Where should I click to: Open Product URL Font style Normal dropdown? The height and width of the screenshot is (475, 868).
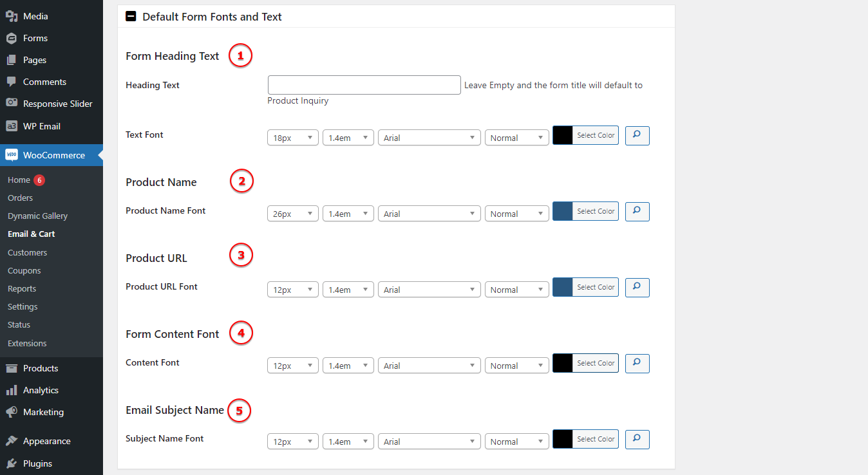click(517, 290)
